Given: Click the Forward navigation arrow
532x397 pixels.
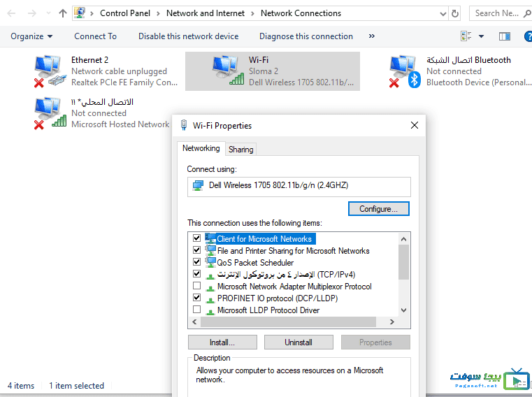Looking at the screenshot, I should (x=32, y=13).
